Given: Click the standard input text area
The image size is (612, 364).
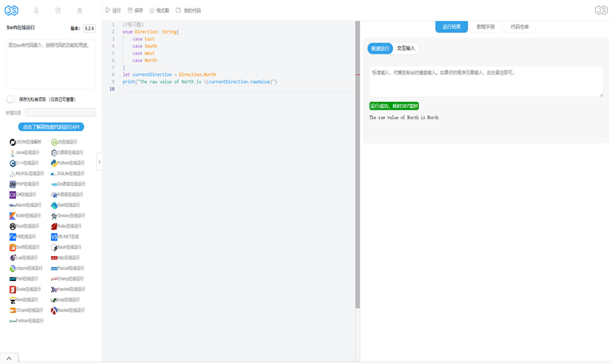Looking at the screenshot, I should point(486,81).
